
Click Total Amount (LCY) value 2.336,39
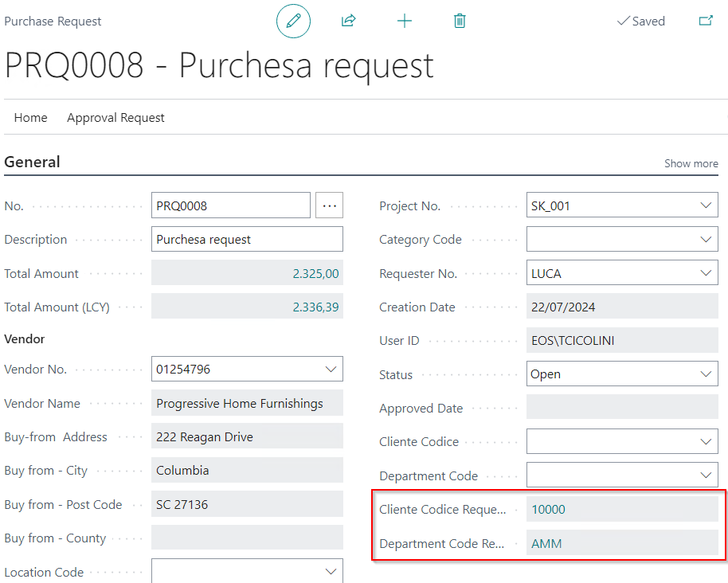(315, 307)
